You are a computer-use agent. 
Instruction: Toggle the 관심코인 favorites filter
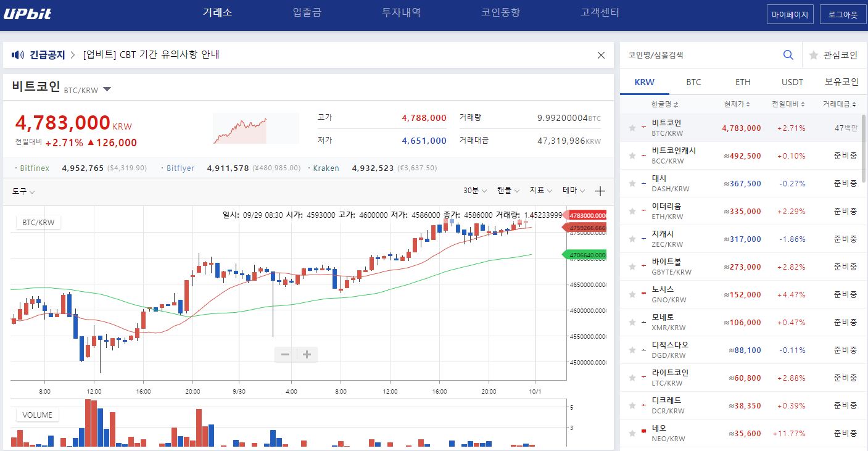tap(833, 55)
